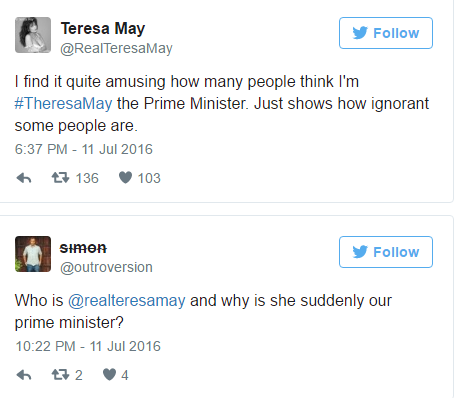Follow simon's account
The image size is (454, 398).
386,252
